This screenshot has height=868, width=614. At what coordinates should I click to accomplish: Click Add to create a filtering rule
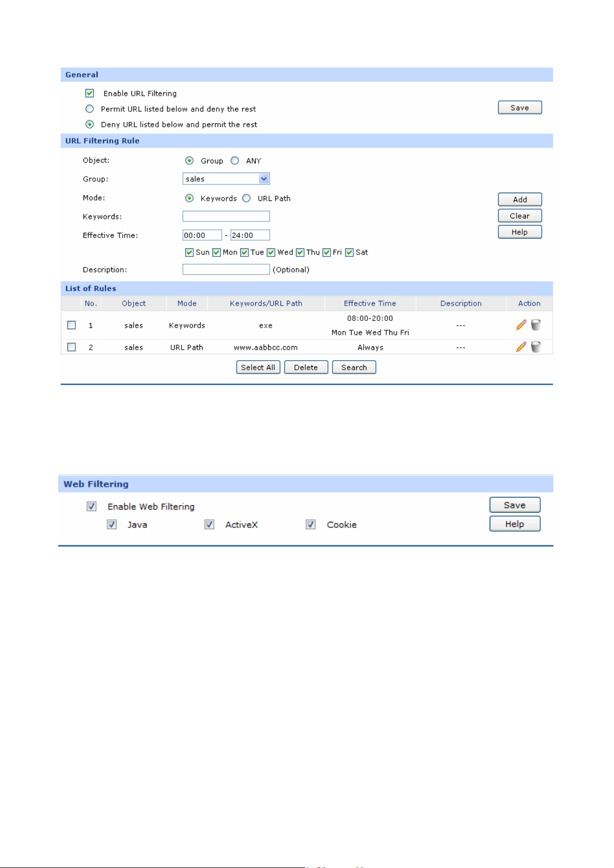[520, 199]
